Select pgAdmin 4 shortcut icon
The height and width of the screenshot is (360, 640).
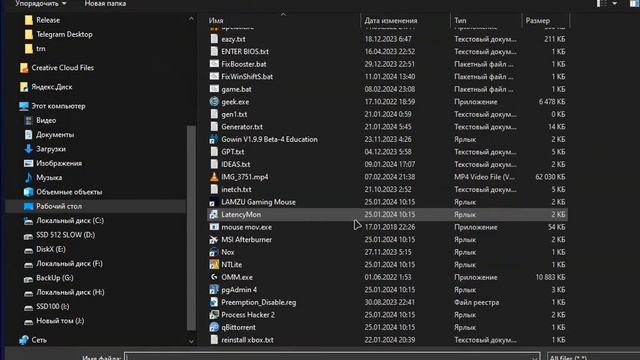214,290
